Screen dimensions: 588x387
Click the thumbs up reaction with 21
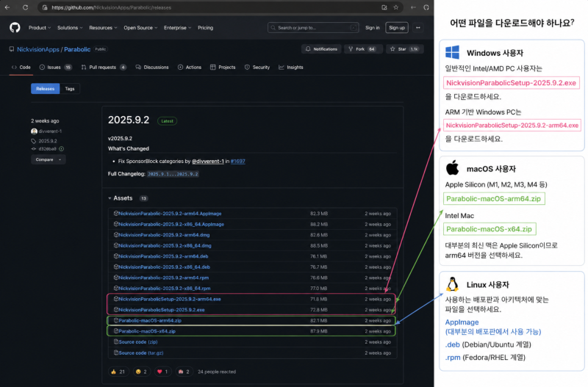pyautogui.click(x=118, y=372)
